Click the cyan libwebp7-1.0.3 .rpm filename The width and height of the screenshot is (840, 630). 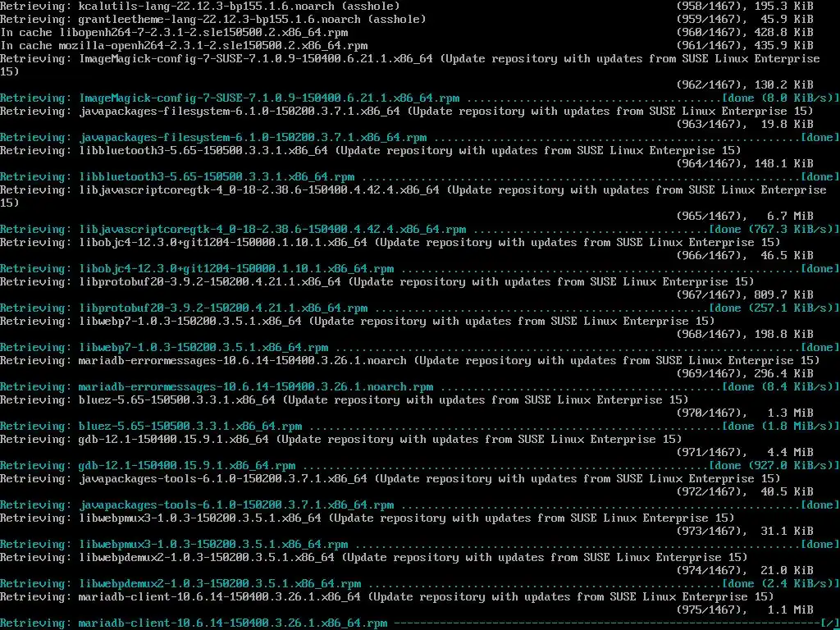pos(203,348)
